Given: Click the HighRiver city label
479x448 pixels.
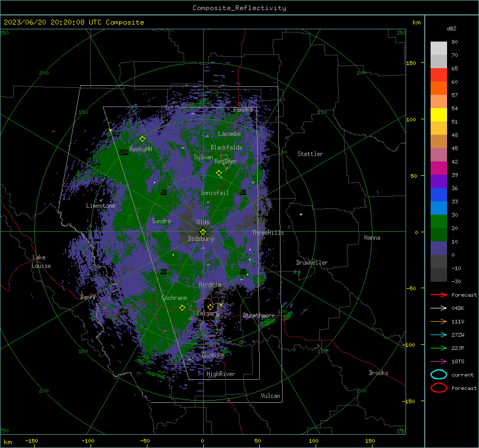Looking at the screenshot, I should click(x=221, y=374).
